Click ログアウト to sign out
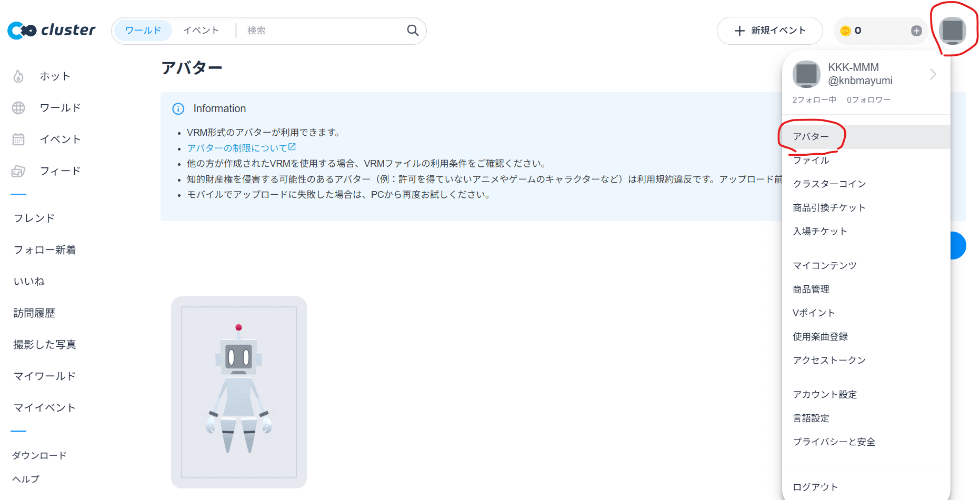Viewport: 980px width, 500px height. click(815, 487)
